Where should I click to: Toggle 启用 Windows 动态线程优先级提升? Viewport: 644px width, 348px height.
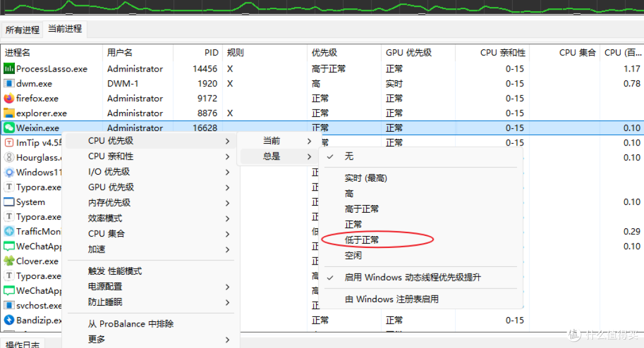pyautogui.click(x=421, y=278)
